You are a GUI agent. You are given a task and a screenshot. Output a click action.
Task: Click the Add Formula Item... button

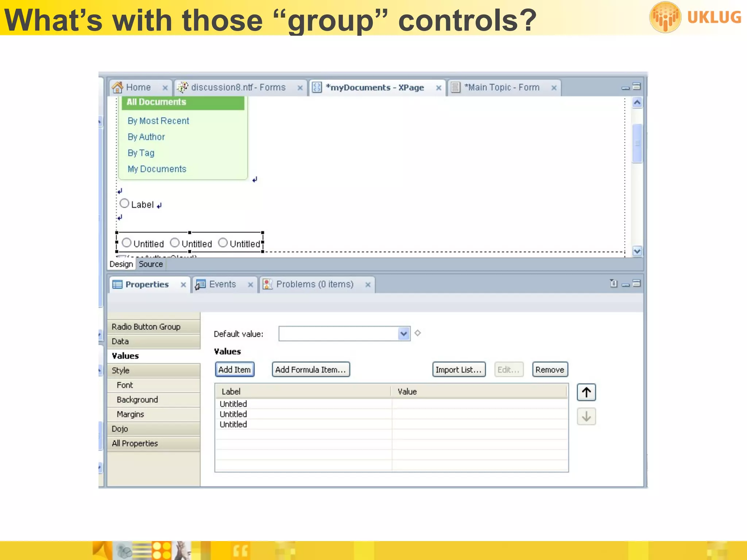pos(311,369)
